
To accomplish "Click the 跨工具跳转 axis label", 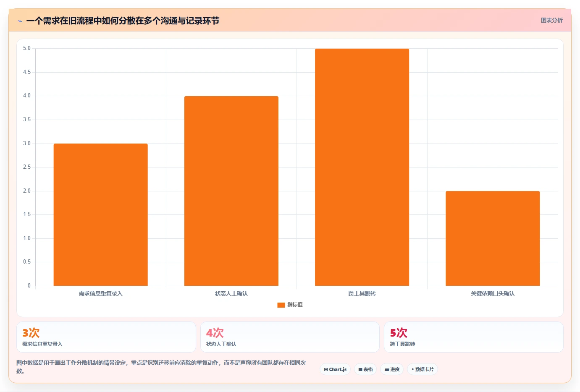I will tap(362, 293).
